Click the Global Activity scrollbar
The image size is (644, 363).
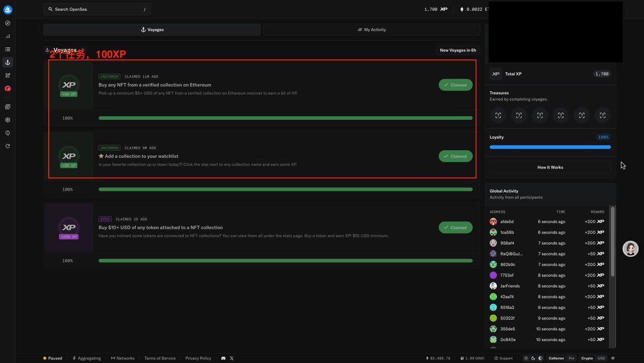pyautogui.click(x=613, y=242)
